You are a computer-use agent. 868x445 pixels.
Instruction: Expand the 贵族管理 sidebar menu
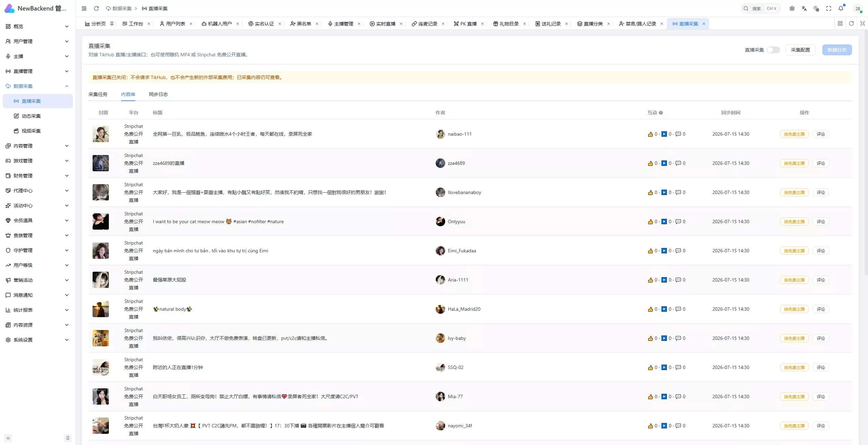[37, 235]
